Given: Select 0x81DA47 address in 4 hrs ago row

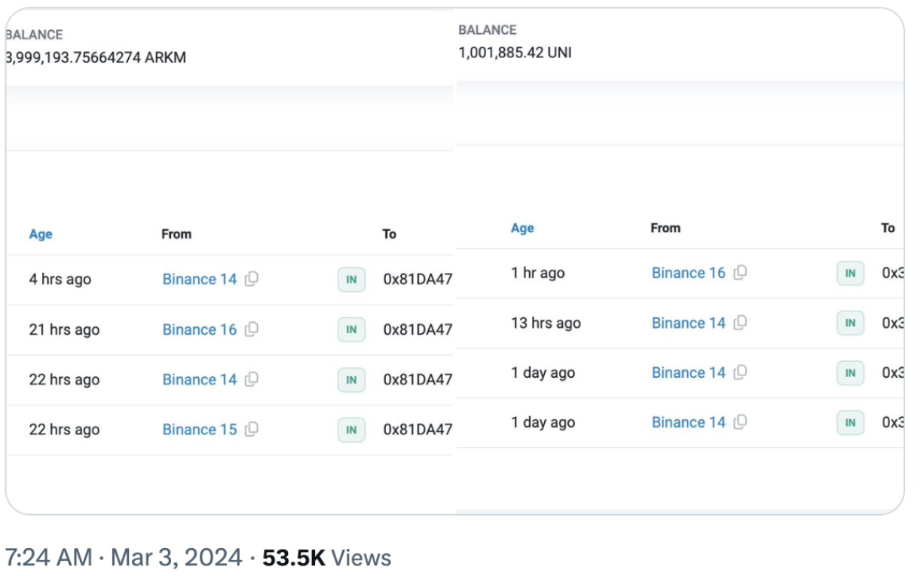Looking at the screenshot, I should [x=418, y=279].
